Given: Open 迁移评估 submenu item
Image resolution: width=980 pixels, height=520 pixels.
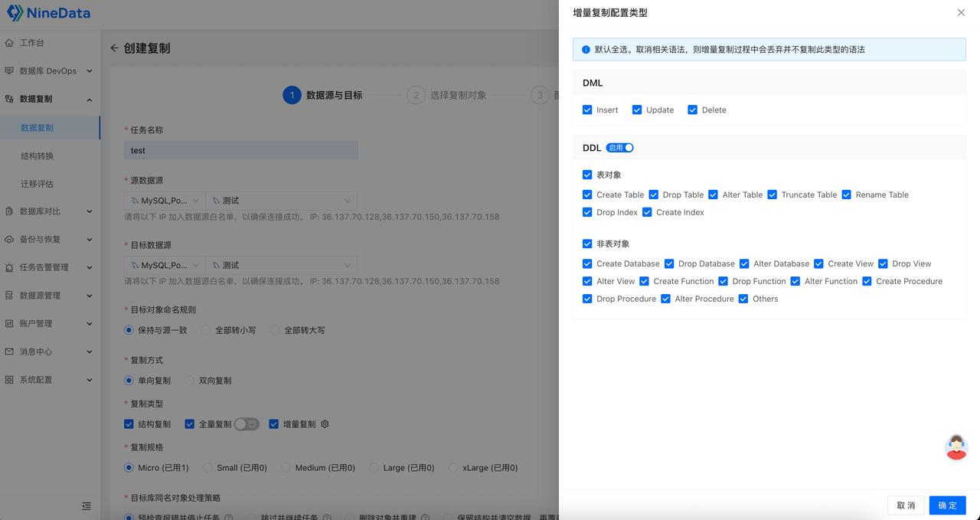Looking at the screenshot, I should click(50, 184).
